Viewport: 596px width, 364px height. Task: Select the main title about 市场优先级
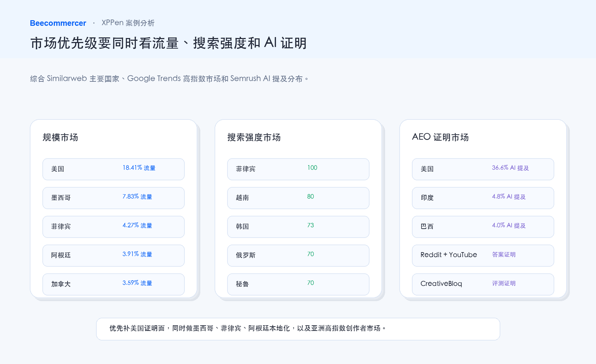tap(169, 43)
